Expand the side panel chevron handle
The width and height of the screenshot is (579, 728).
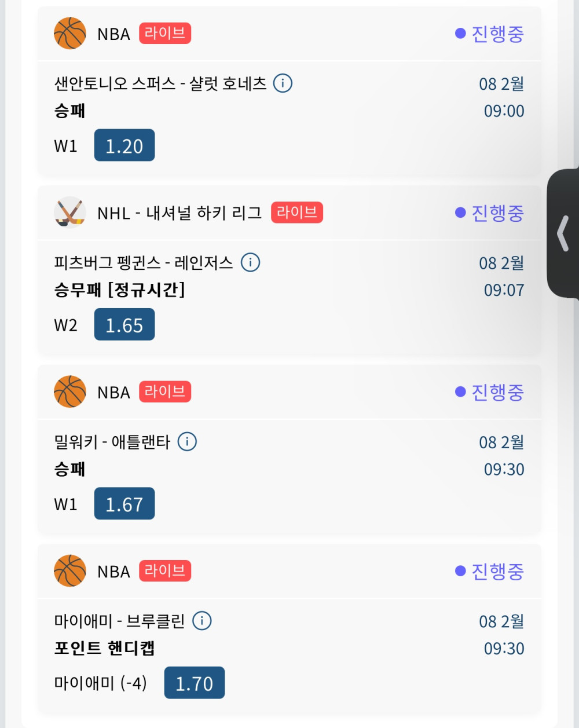(563, 233)
